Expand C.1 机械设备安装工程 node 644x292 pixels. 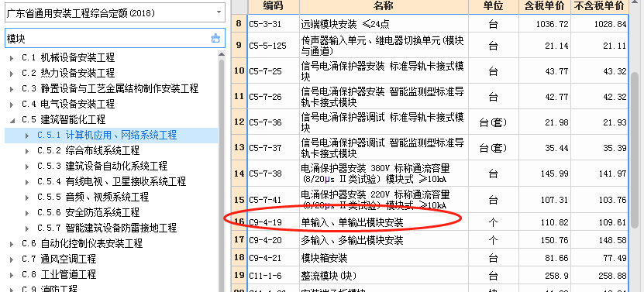tap(12, 58)
